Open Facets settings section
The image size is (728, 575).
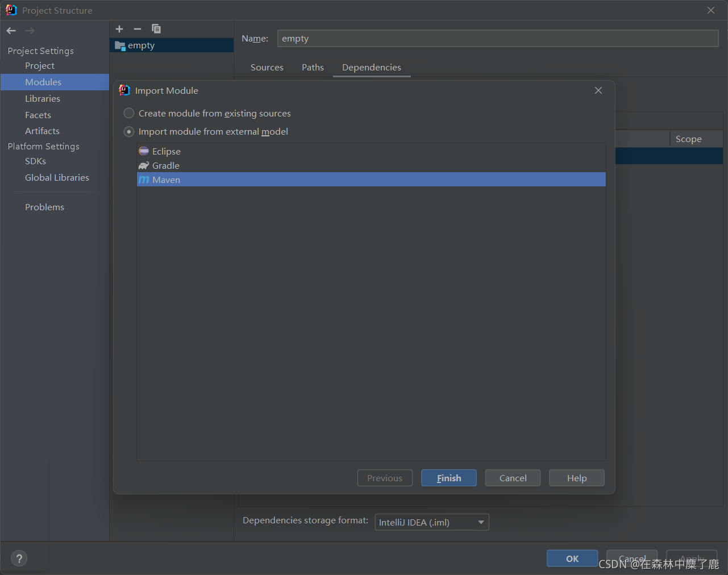coord(55,115)
